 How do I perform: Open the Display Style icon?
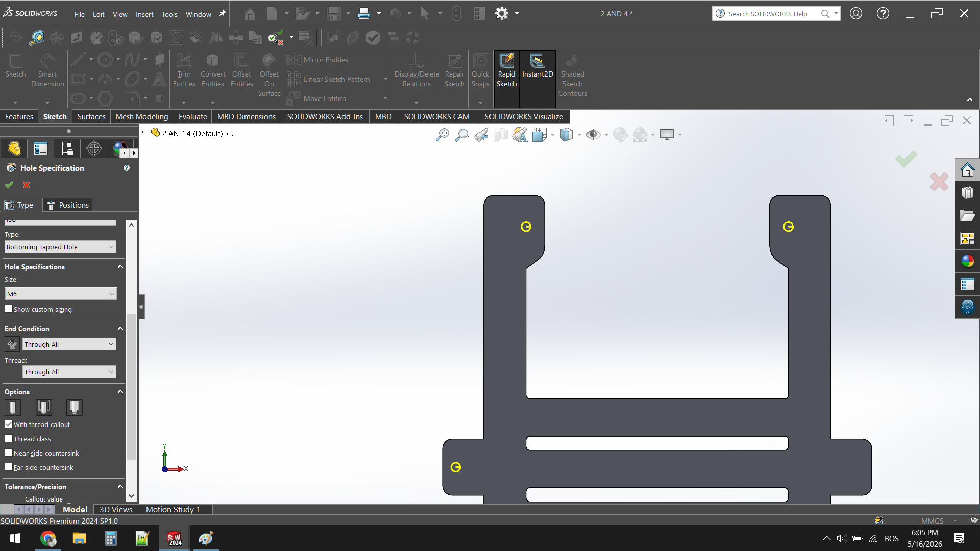point(567,135)
